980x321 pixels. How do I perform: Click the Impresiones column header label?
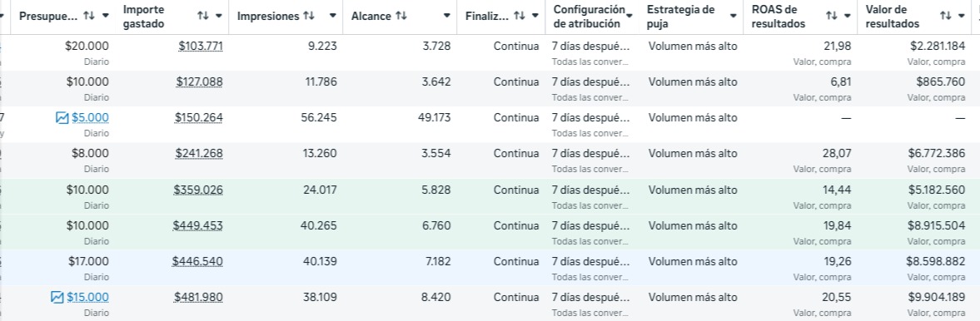pos(268,16)
